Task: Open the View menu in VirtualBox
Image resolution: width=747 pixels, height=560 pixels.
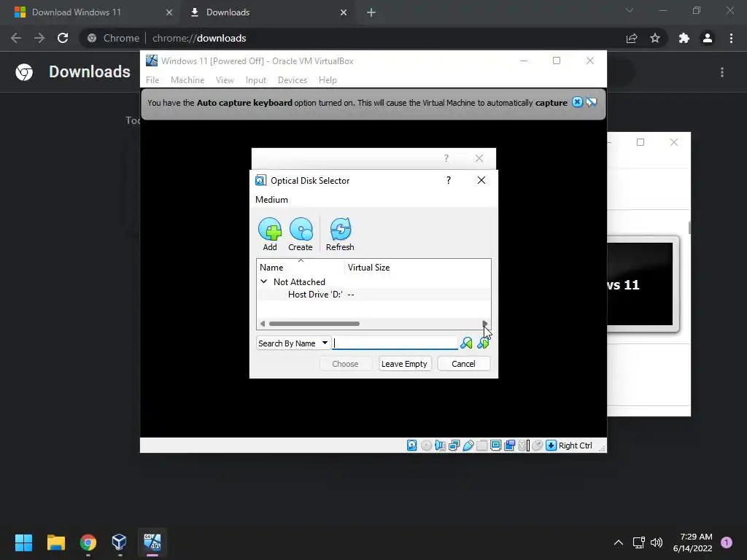Action: point(225,80)
